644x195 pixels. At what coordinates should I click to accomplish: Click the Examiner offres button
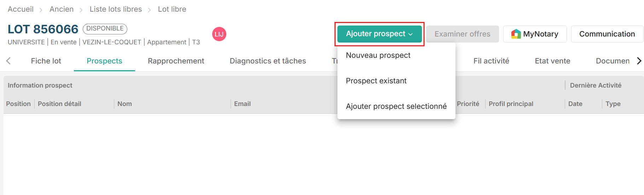point(462,34)
